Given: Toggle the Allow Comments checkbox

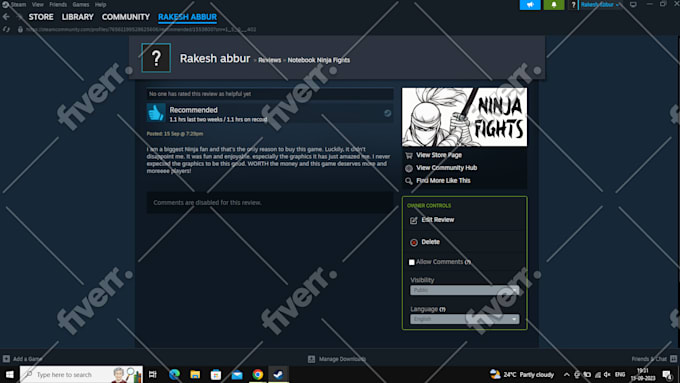Looking at the screenshot, I should [x=412, y=262].
